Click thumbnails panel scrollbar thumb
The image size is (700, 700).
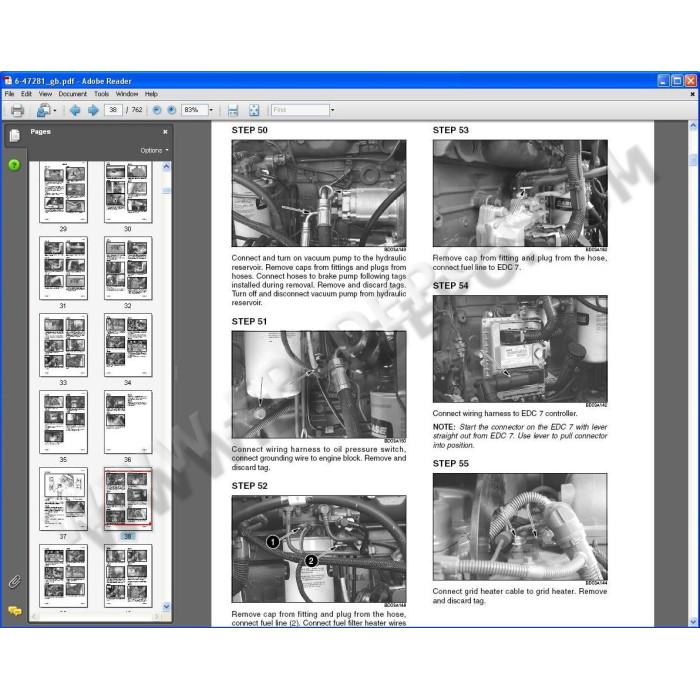(166, 191)
